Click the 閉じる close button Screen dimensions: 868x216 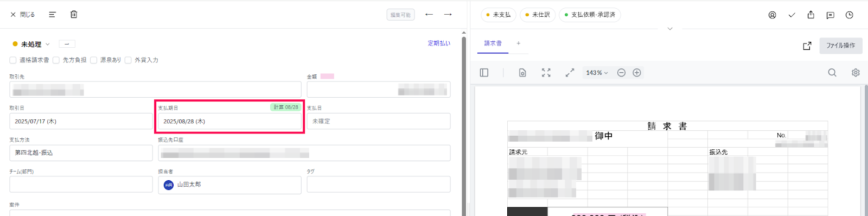tap(22, 15)
